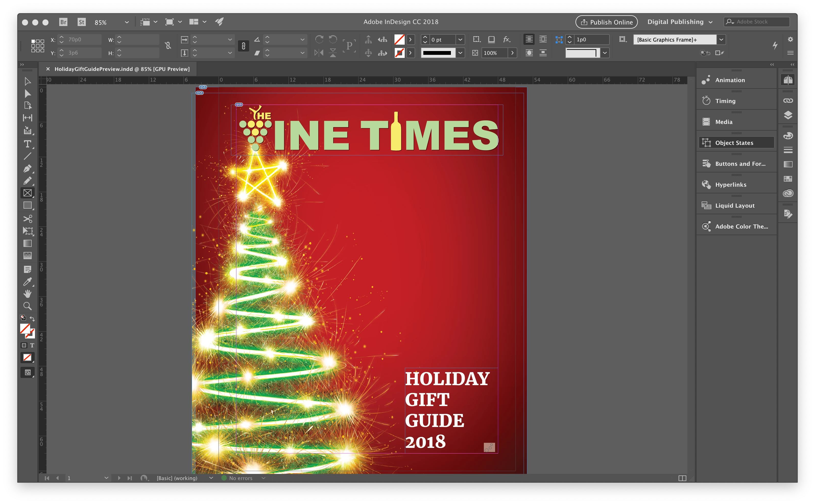The width and height of the screenshot is (815, 504).
Task: Select the Zoom tool
Action: [x=27, y=306]
